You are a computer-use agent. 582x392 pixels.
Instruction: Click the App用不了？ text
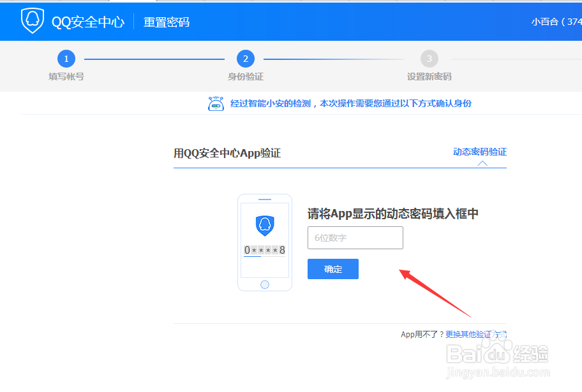422,335
